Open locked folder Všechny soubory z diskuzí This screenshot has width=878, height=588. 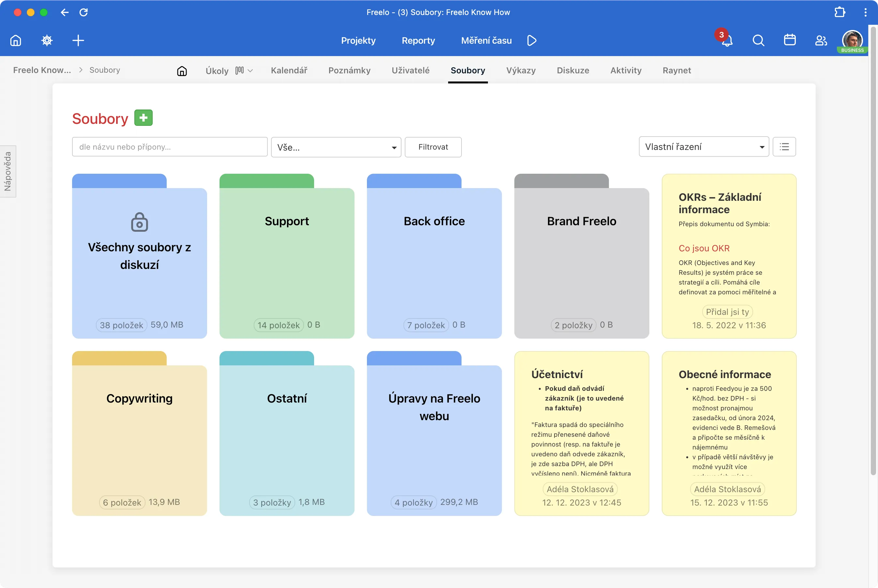point(140,256)
